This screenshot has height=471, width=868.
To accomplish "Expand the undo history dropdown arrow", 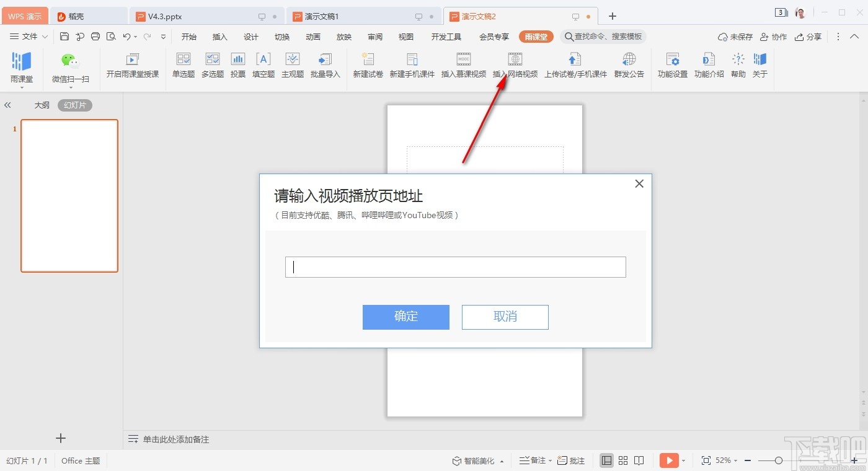I will [x=136, y=37].
